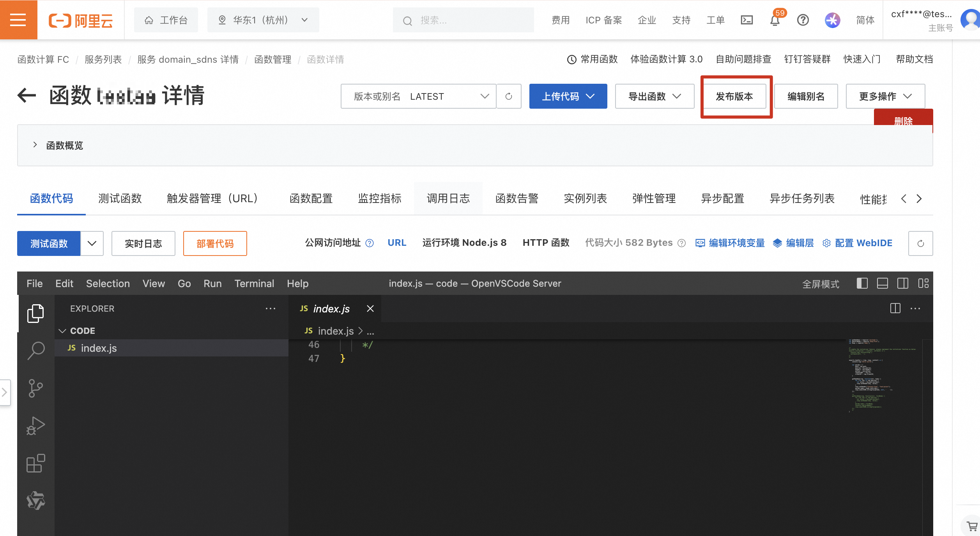Click the search input field in the top bar
This screenshot has width=980, height=536.
pyautogui.click(x=464, y=20)
